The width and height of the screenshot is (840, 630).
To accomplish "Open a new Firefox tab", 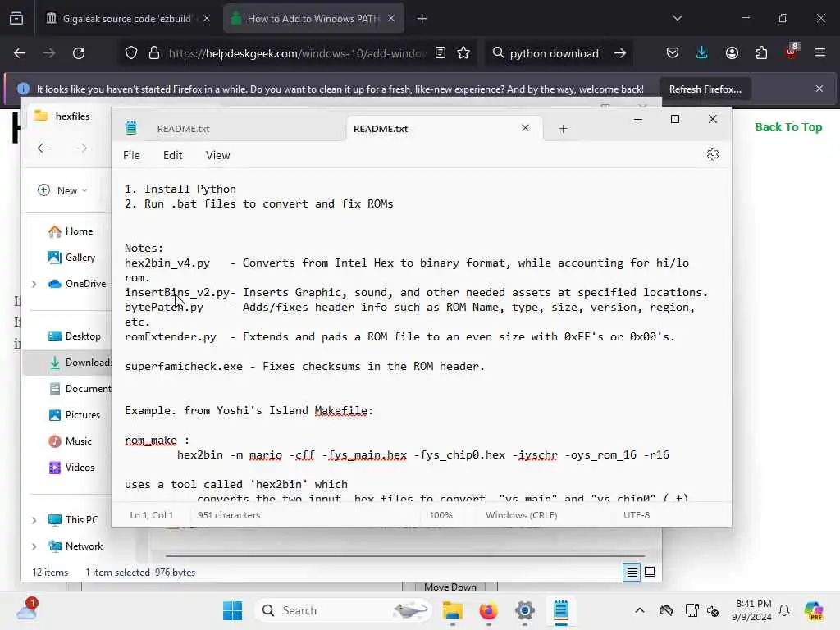I will (x=422, y=19).
